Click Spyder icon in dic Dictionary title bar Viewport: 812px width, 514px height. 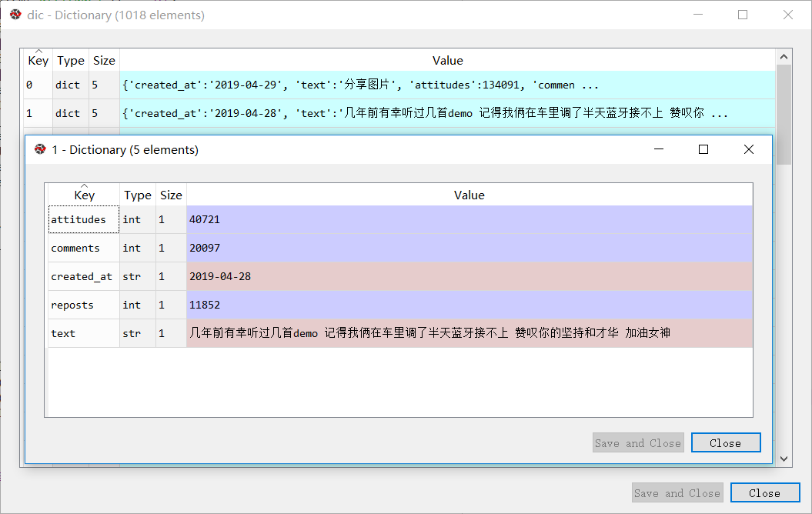tap(15, 15)
